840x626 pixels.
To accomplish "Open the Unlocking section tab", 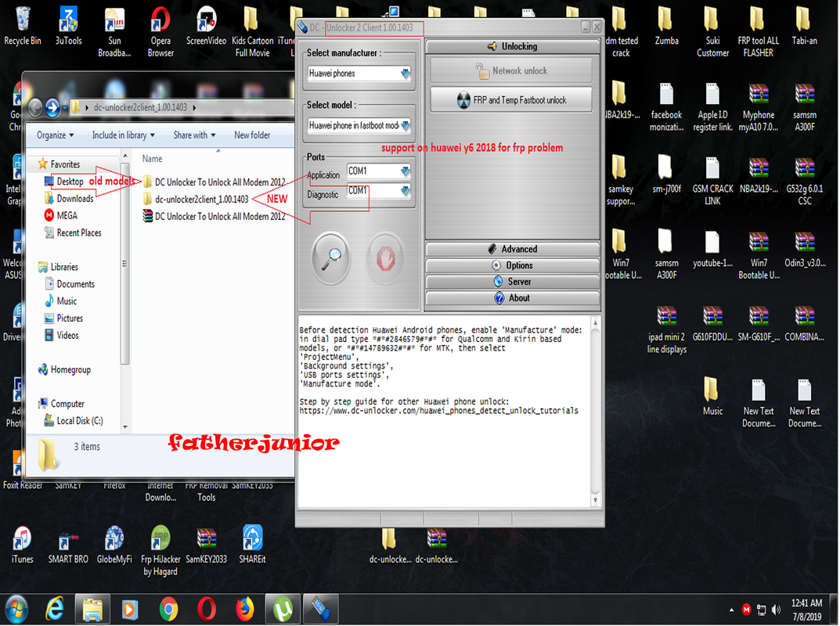I will (x=513, y=46).
